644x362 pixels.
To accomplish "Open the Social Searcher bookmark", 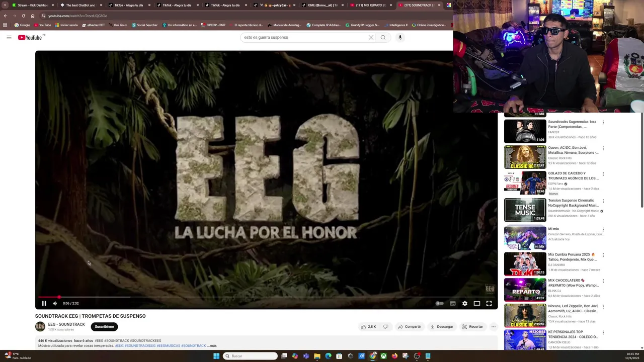I will pos(144,25).
